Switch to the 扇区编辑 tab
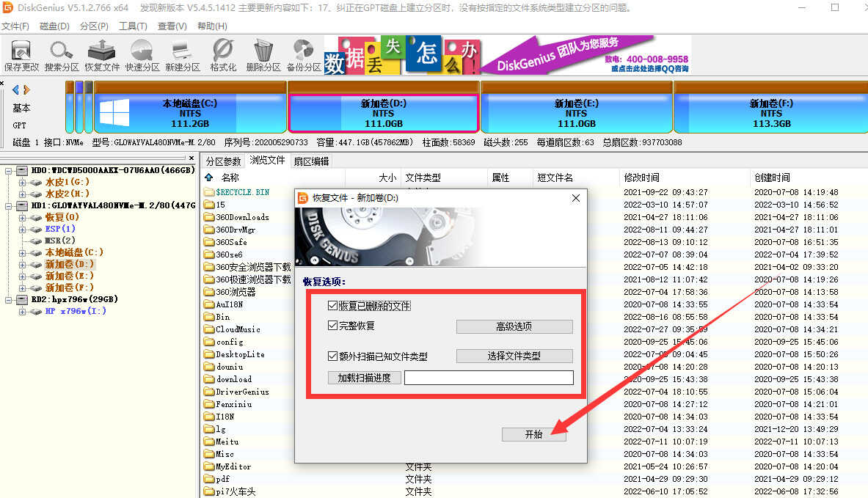Image resolution: width=868 pixels, height=498 pixels. (311, 161)
